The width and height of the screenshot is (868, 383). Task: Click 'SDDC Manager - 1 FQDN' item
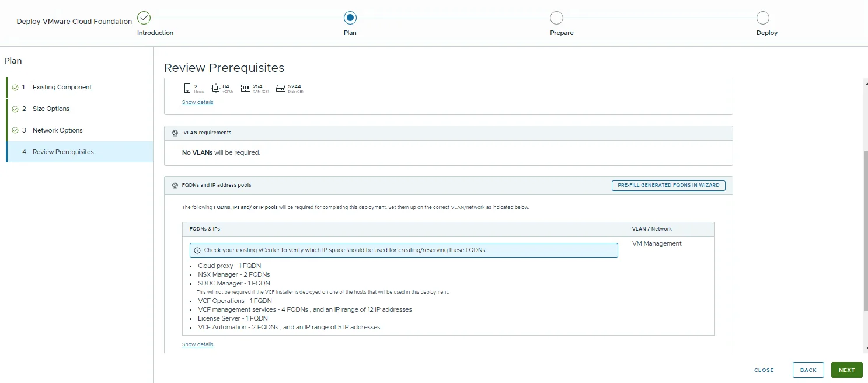[x=234, y=283]
